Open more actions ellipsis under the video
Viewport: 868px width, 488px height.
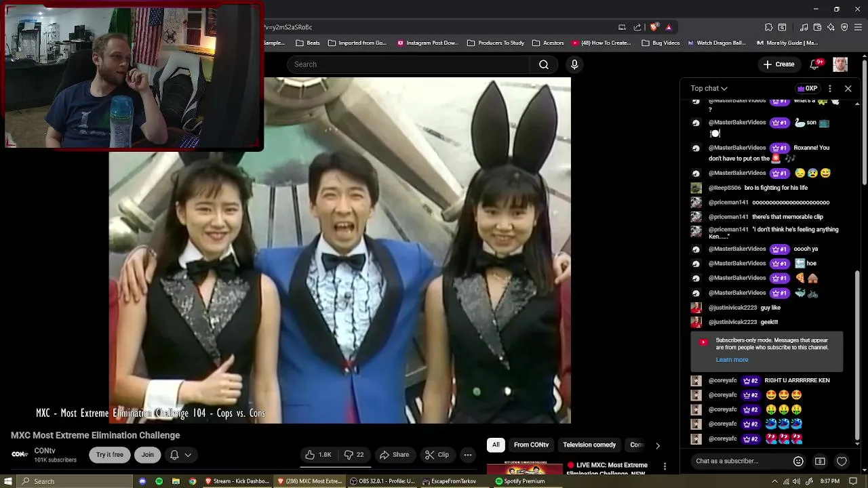pyautogui.click(x=467, y=455)
